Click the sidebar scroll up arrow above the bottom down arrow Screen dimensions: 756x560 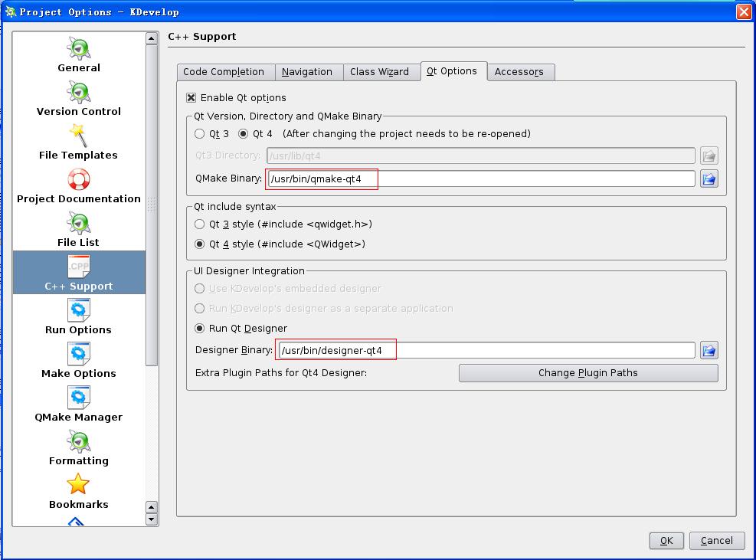(152, 507)
